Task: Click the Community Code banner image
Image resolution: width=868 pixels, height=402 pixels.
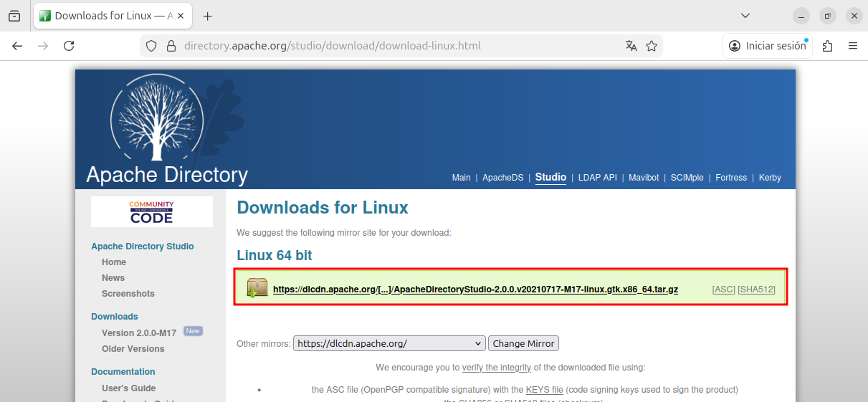Action: tap(152, 212)
